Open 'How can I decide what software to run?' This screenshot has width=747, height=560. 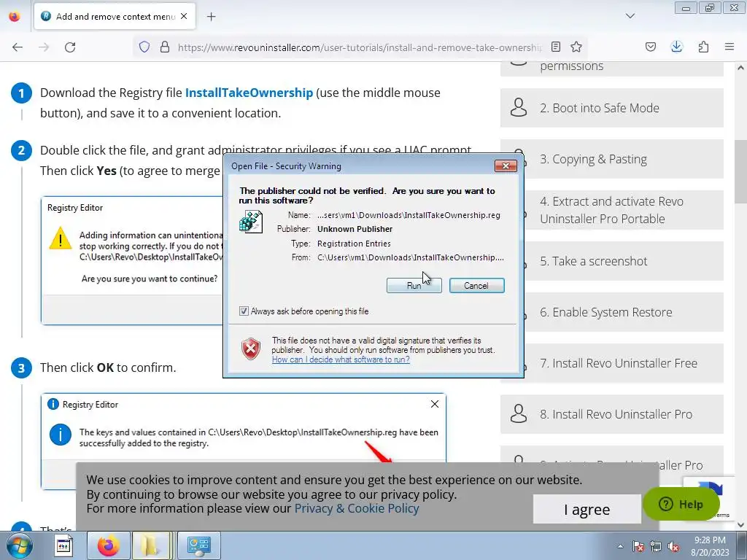coord(341,359)
